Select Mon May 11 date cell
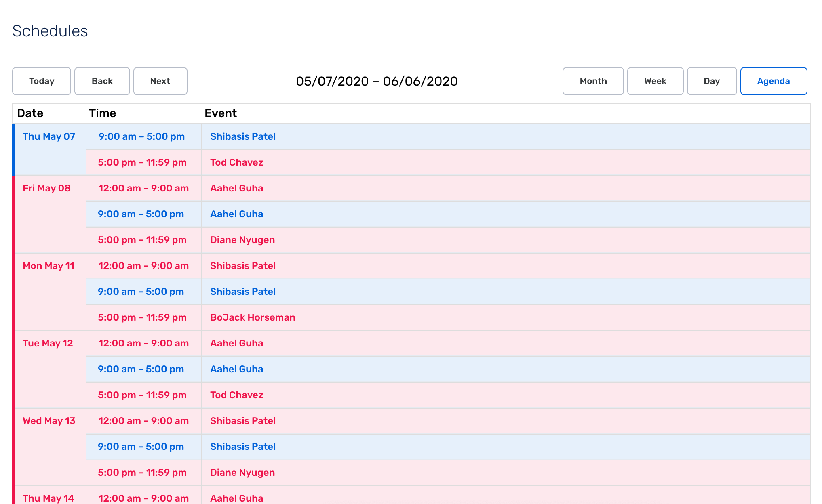The image size is (822, 504). click(50, 292)
